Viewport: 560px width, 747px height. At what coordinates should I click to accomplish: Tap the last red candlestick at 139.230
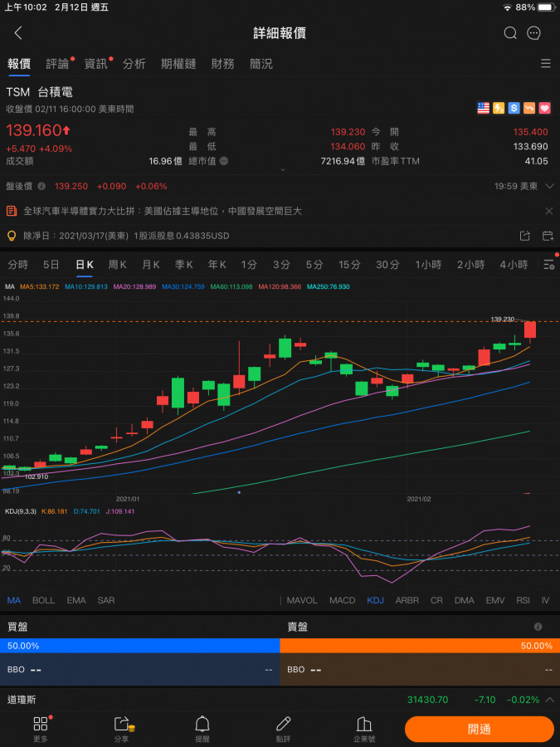[x=530, y=330]
